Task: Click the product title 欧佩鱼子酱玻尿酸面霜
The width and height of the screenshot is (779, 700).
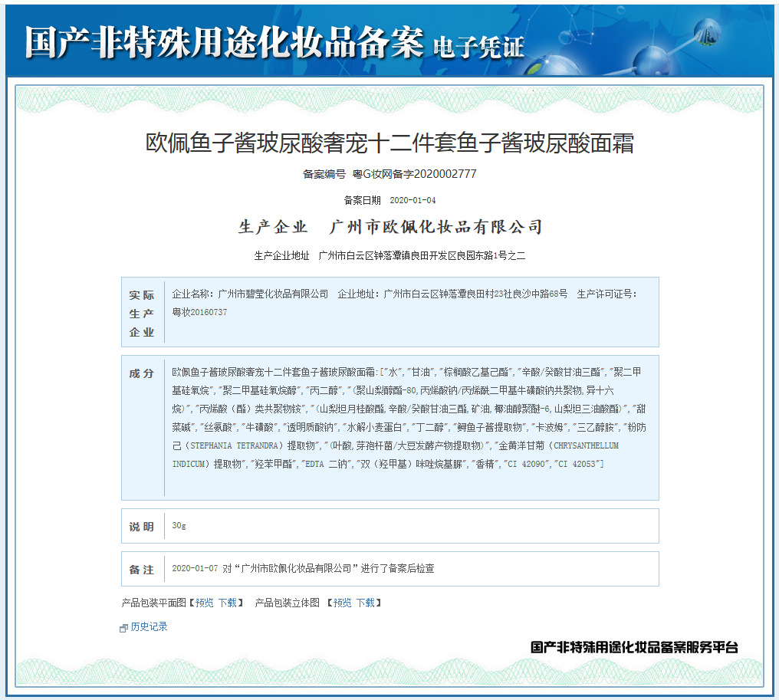Action: [389, 143]
